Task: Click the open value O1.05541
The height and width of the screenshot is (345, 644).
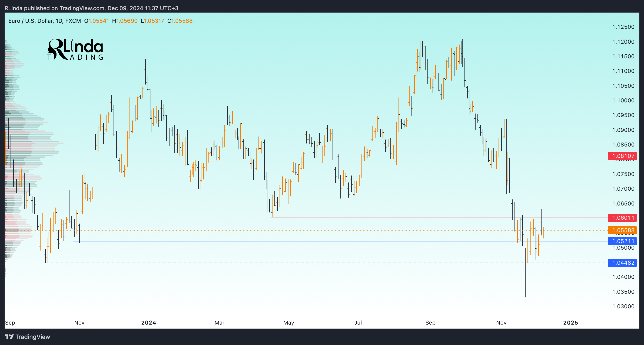Action: pos(96,21)
